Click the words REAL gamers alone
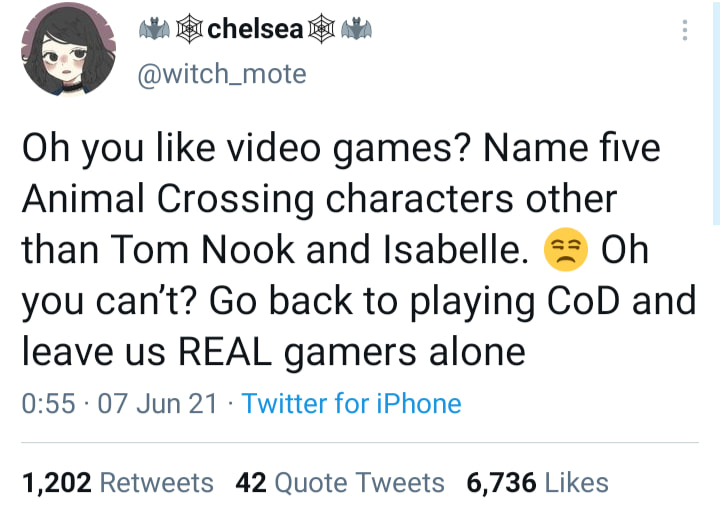Viewport: 720px width, 512px height. point(352,352)
